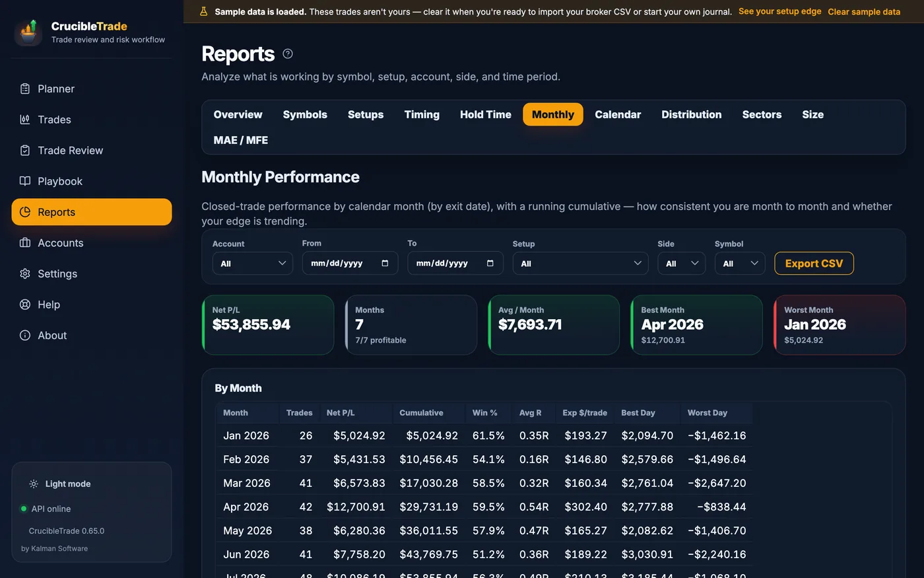
Task: Click the Worst Day column header
Action: pyautogui.click(x=716, y=413)
